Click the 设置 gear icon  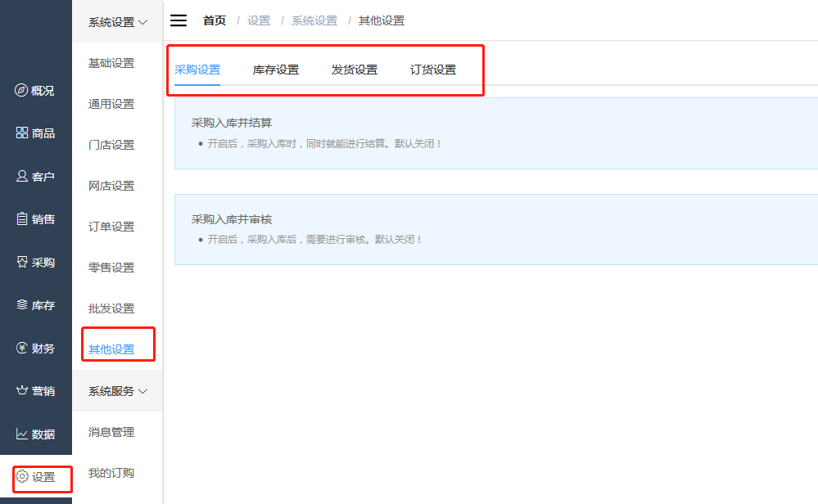pyautogui.click(x=22, y=476)
